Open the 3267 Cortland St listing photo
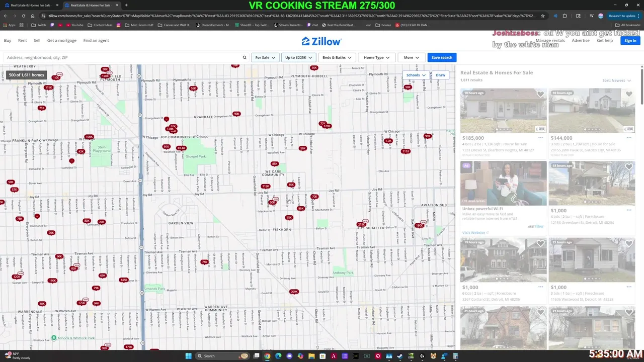The width and height of the screenshot is (644, 362). point(503,260)
